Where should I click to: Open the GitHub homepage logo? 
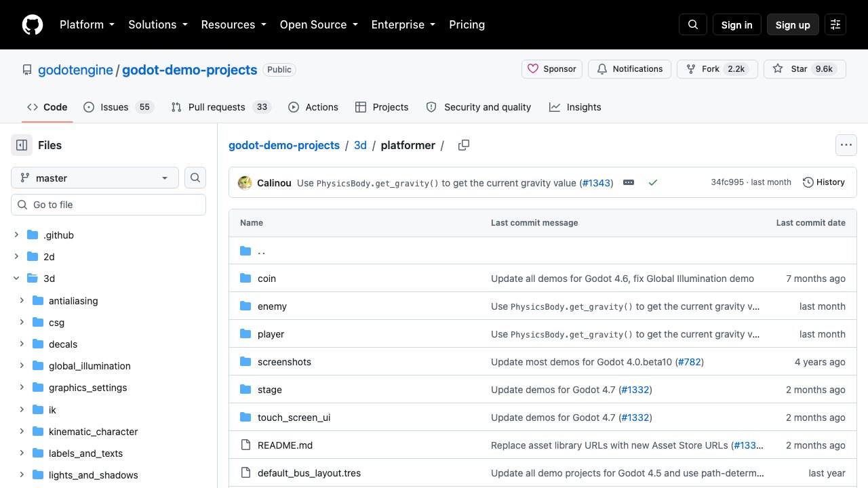33,24
